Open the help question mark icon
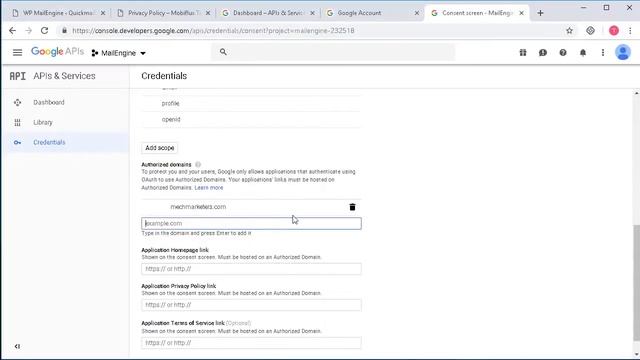 pos(563,52)
